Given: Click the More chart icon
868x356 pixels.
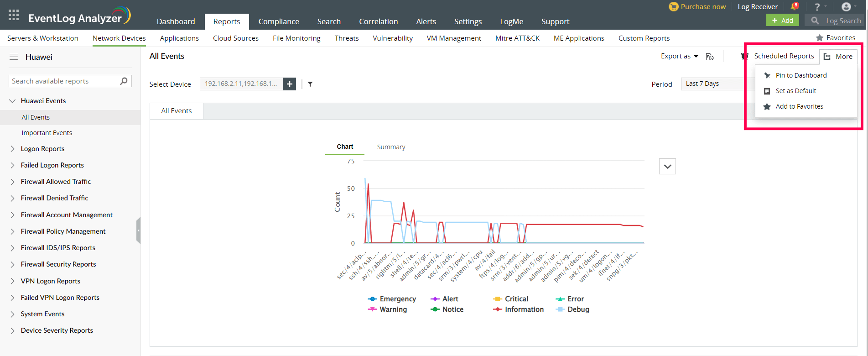Looking at the screenshot, I should (x=827, y=57).
